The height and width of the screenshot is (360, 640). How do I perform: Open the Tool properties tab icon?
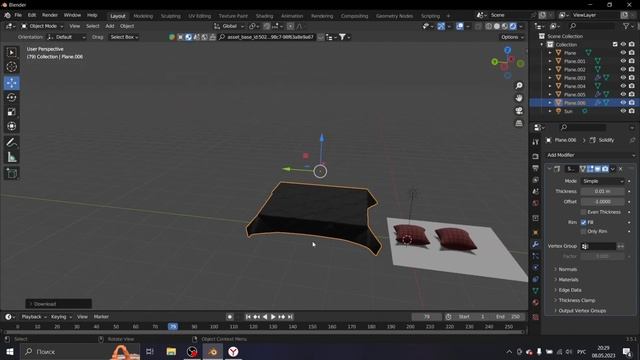point(536,142)
